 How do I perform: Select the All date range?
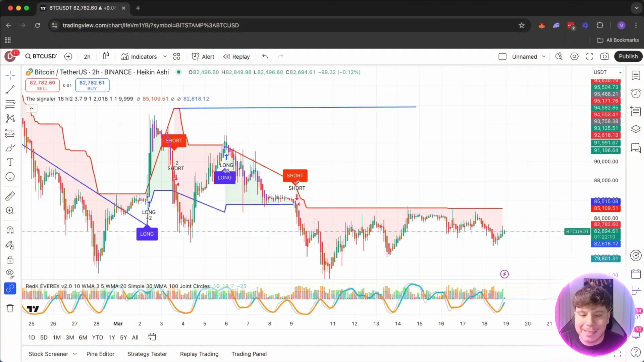point(135,338)
